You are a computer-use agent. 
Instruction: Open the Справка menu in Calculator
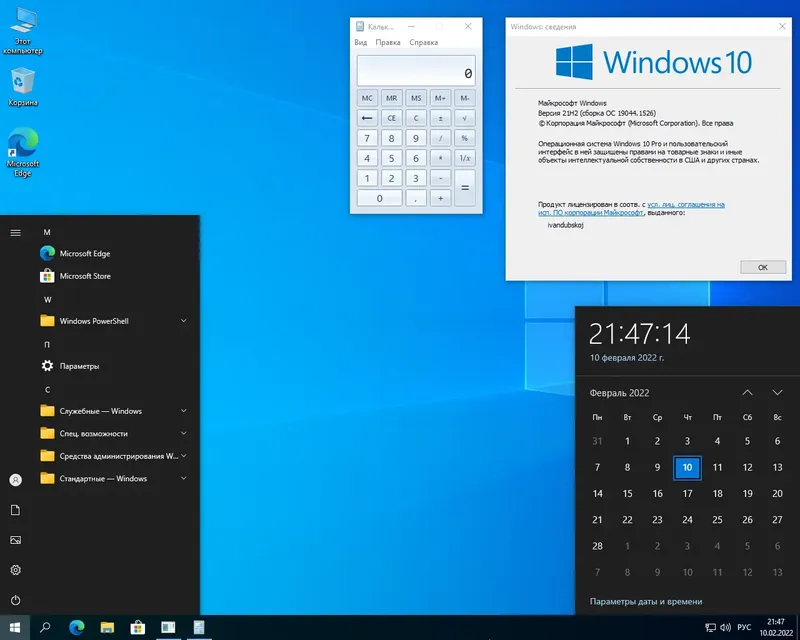pos(422,42)
